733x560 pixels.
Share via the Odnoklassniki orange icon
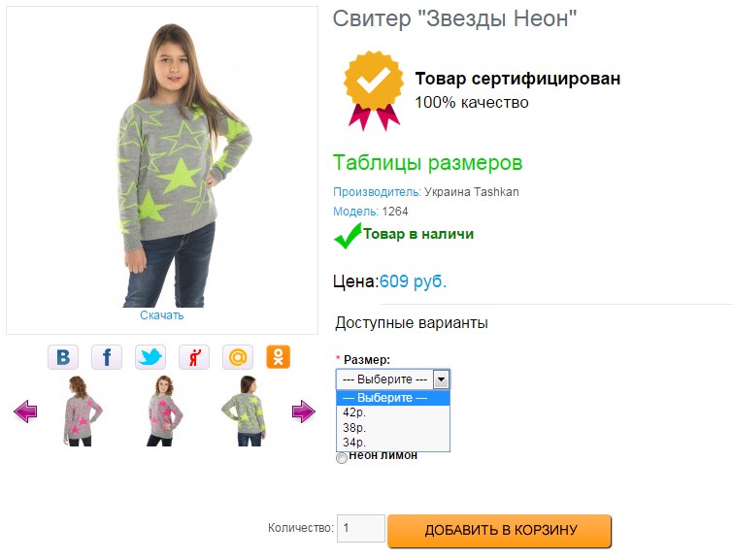(278, 357)
